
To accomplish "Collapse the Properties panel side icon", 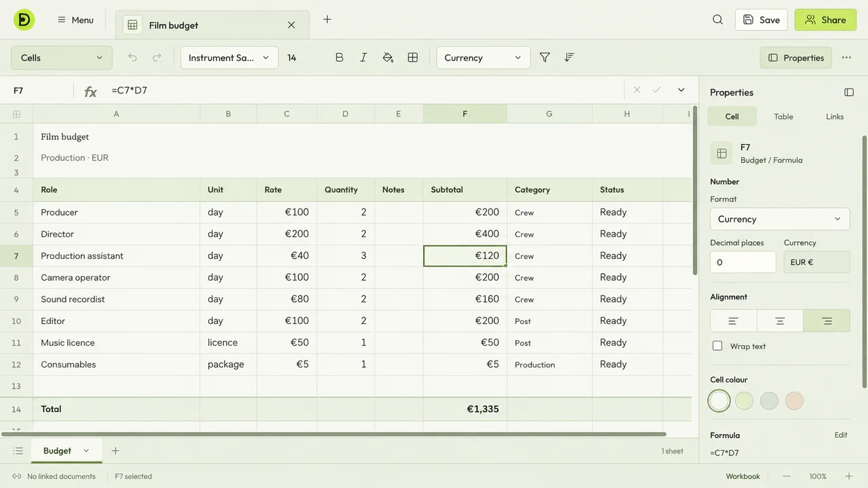I will [849, 92].
